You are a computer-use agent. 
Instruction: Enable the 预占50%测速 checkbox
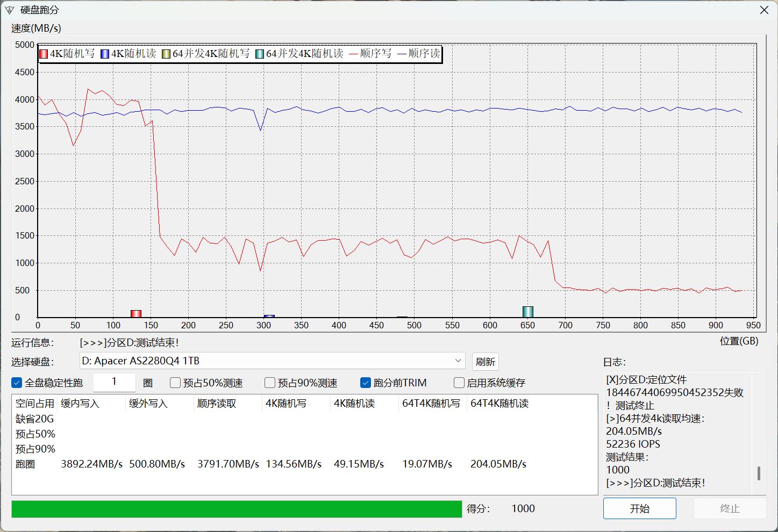(x=175, y=383)
